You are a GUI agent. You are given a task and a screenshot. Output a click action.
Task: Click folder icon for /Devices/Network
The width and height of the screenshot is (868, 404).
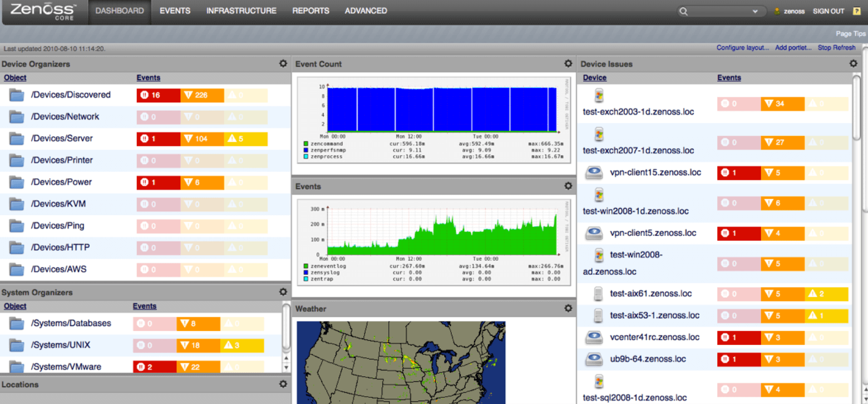17,117
